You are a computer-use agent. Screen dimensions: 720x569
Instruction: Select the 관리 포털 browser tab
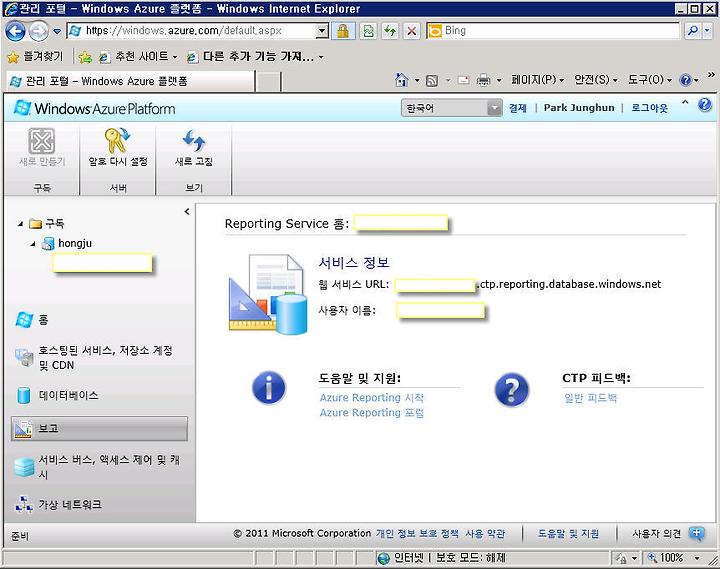click(130, 81)
